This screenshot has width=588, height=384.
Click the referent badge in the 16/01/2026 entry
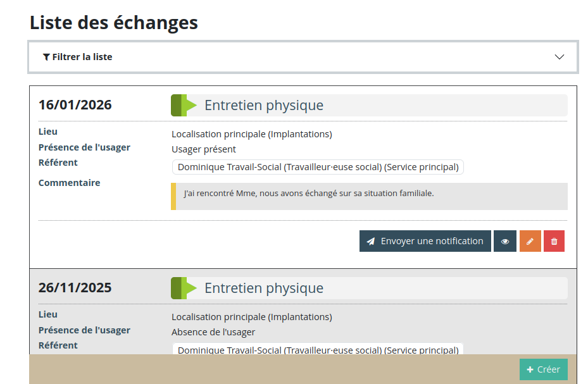click(318, 168)
